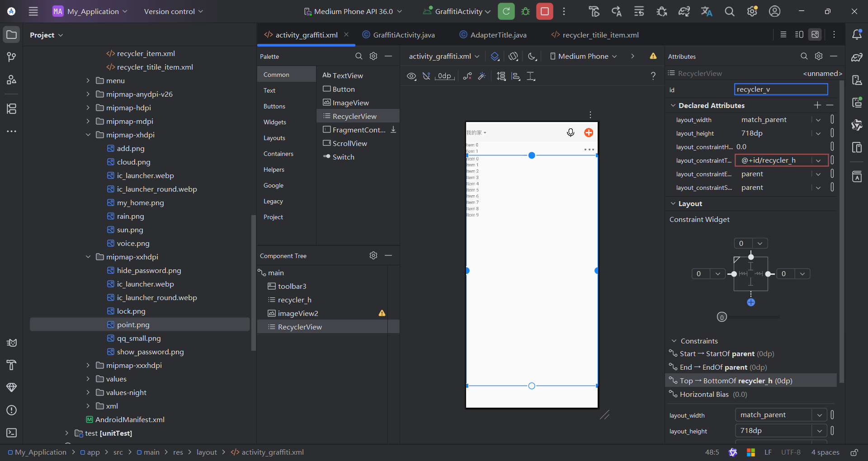
Task: Stop the running GraffitiActivity app
Action: click(x=545, y=11)
